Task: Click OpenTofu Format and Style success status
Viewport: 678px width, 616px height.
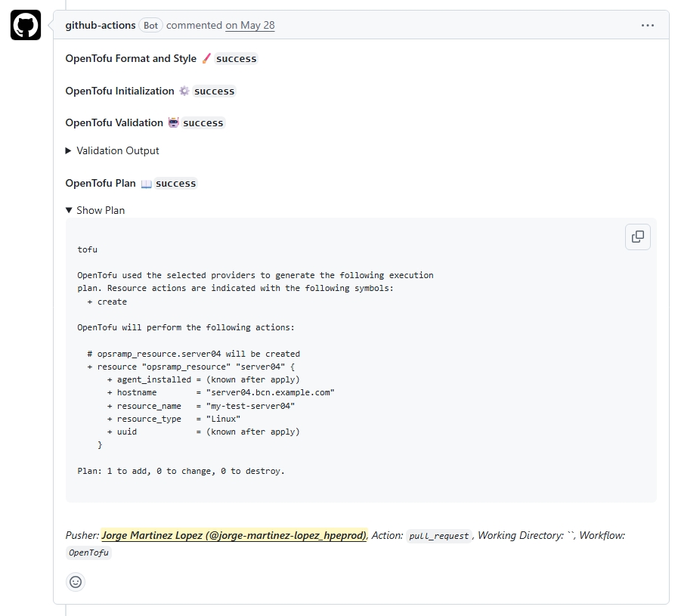Action: pyautogui.click(x=236, y=58)
